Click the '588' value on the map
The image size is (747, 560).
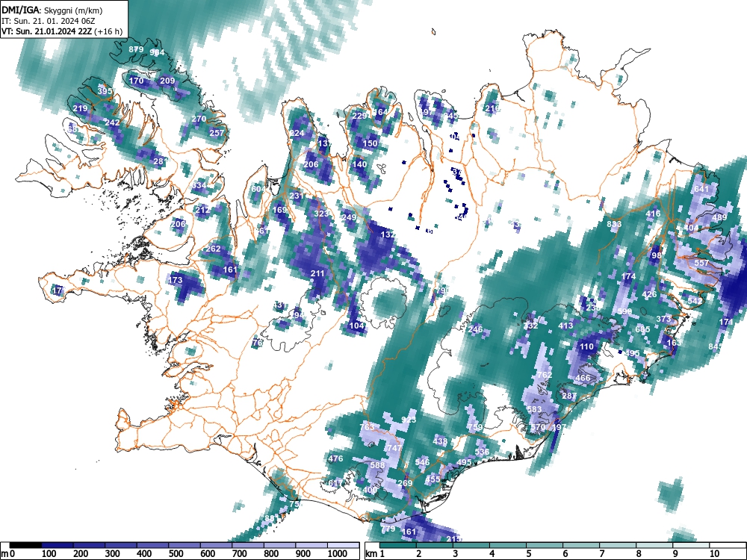[x=377, y=464]
